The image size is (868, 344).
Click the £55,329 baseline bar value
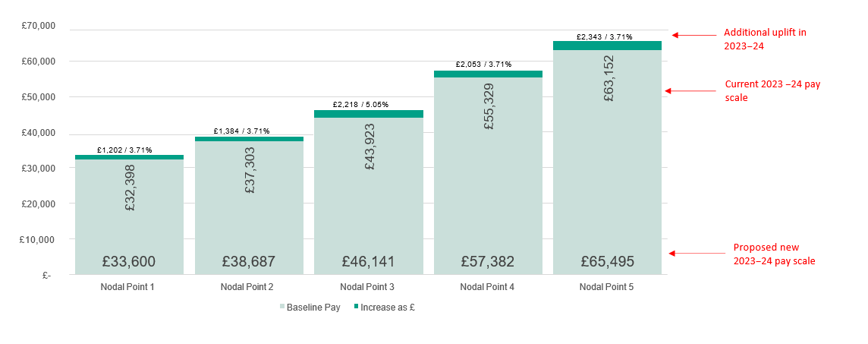tap(489, 107)
